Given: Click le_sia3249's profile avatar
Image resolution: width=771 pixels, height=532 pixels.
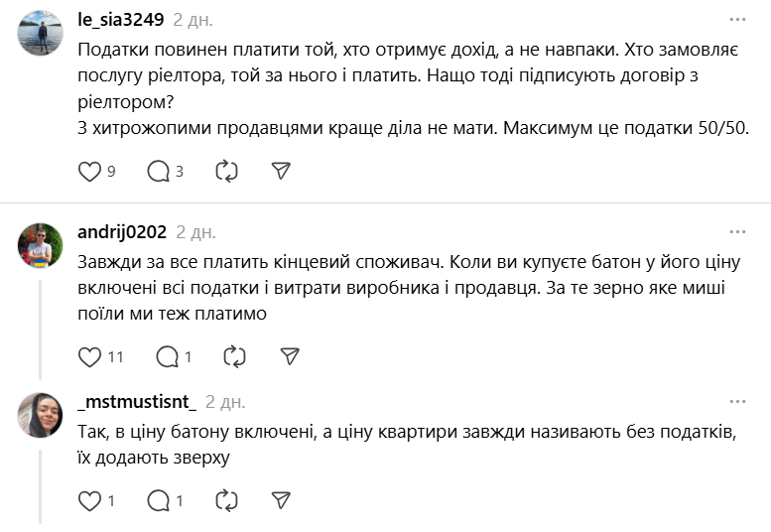Looking at the screenshot, I should point(41,33).
